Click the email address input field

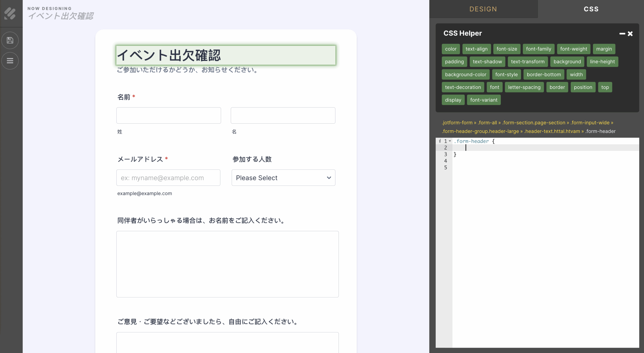point(168,178)
